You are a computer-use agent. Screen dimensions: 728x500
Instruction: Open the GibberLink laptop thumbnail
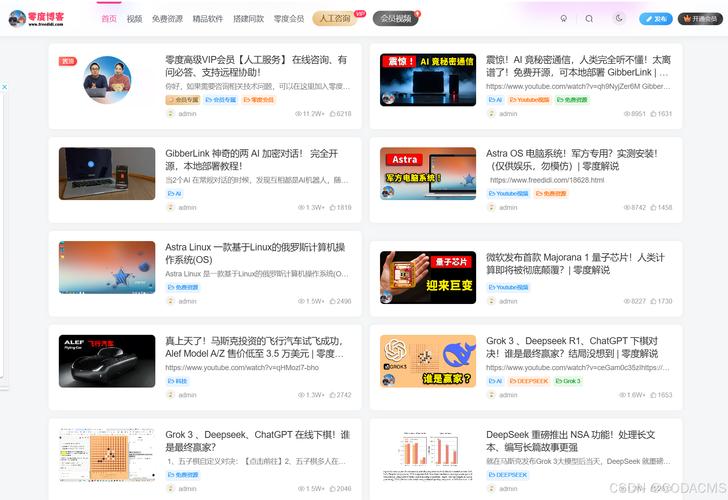tap(107, 174)
